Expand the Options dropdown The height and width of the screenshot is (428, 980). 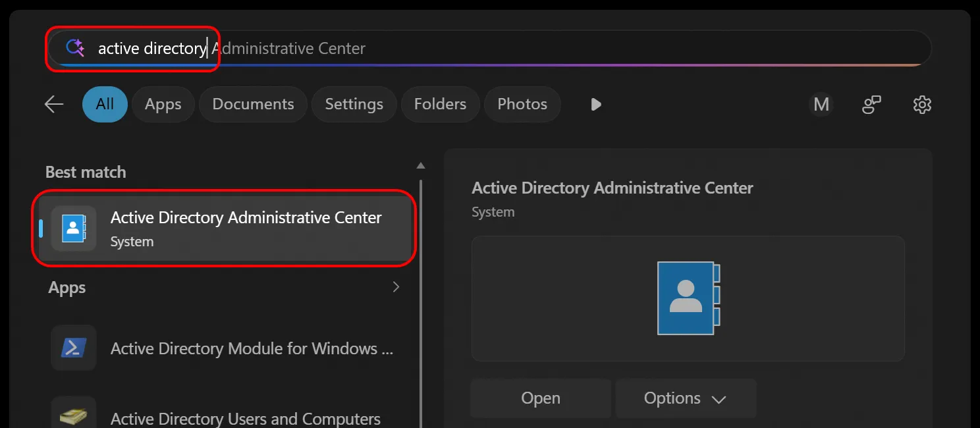(686, 398)
